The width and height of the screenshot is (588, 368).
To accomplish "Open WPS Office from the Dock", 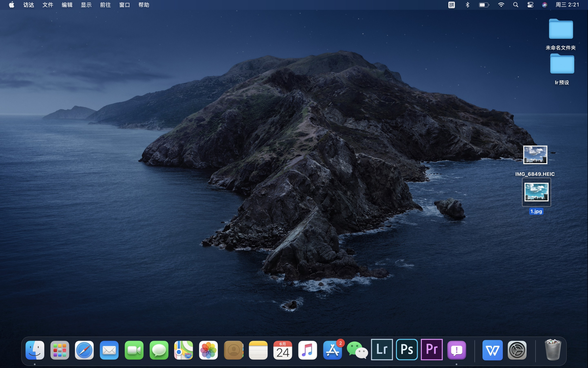I will pyautogui.click(x=492, y=350).
